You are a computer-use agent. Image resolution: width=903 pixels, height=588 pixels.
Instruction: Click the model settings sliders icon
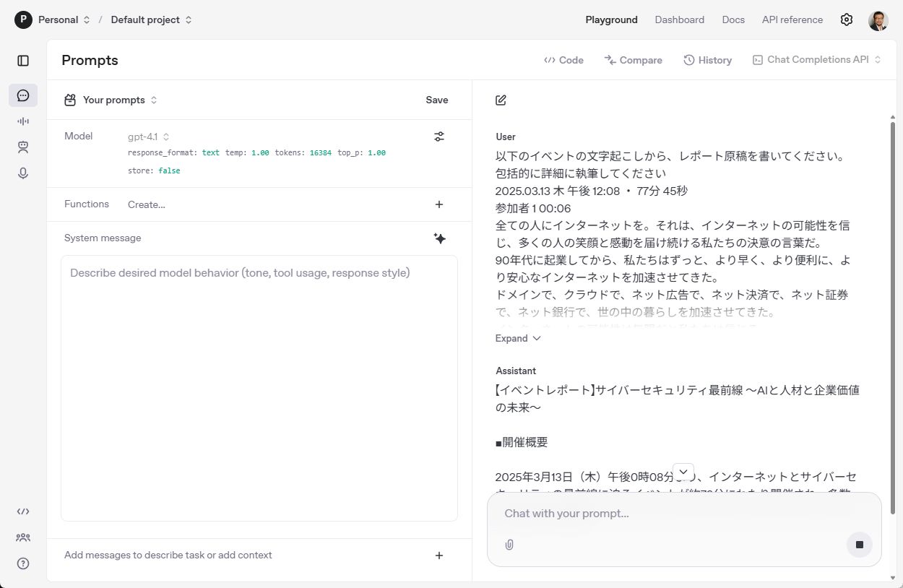click(439, 137)
